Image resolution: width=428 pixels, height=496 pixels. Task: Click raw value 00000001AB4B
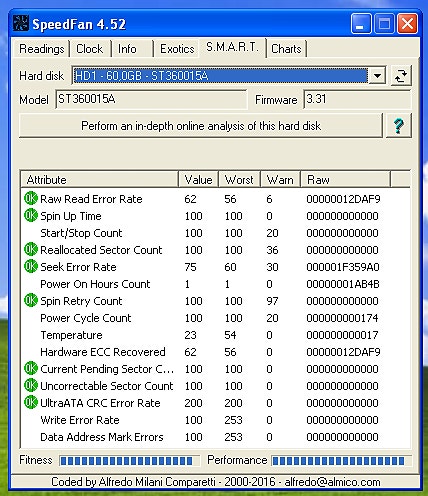pos(343,284)
